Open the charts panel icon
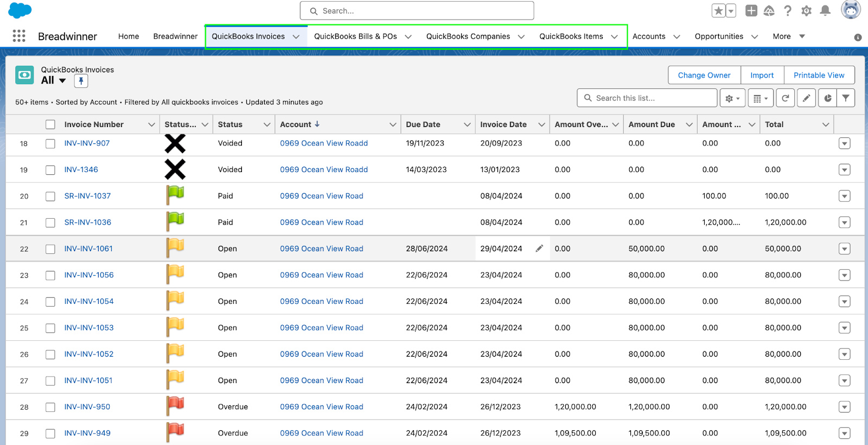The height and width of the screenshot is (445, 868). coord(827,98)
